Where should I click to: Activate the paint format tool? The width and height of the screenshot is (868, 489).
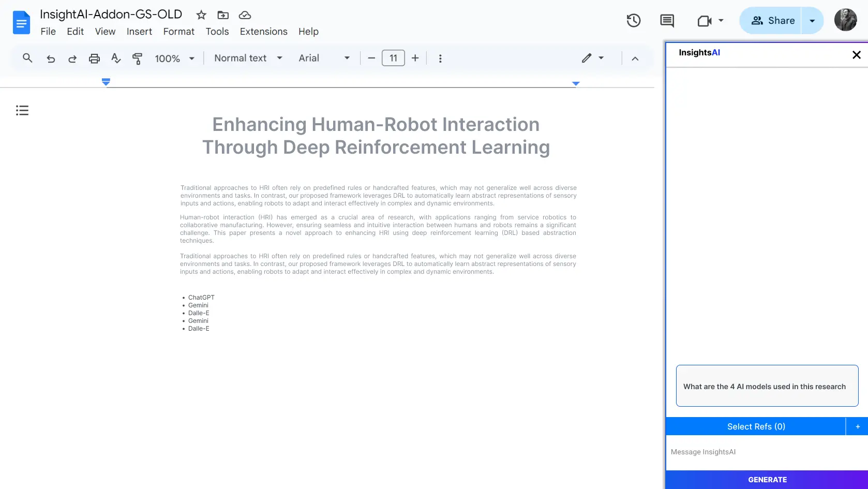tap(137, 58)
